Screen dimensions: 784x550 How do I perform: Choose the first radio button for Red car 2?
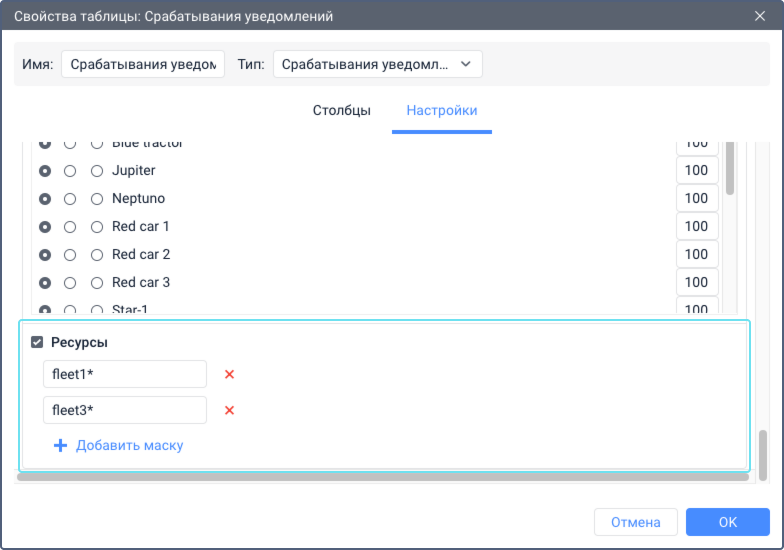pyautogui.click(x=45, y=255)
